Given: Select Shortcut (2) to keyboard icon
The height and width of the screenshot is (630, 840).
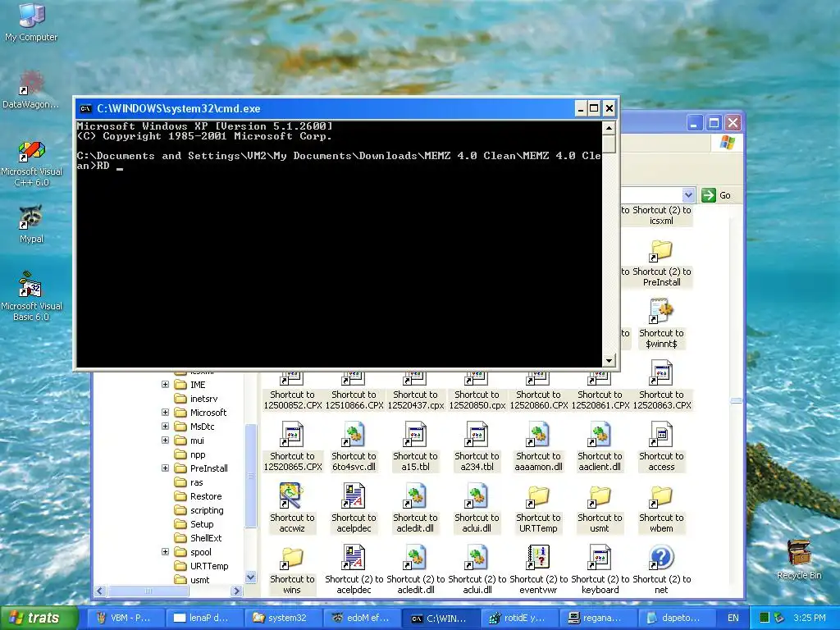Looking at the screenshot, I should click(600, 569).
